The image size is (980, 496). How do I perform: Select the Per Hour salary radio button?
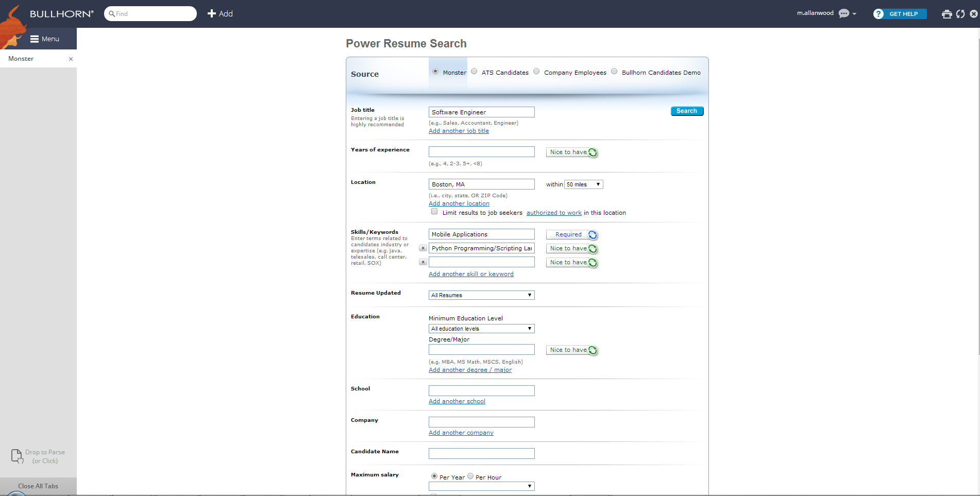470,476
